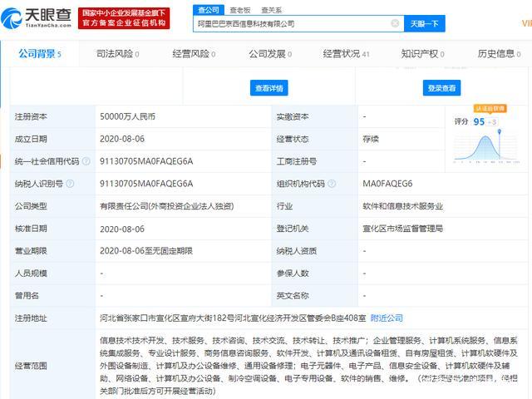Select the 查关系 search tab
532x399 pixels.
272,10
